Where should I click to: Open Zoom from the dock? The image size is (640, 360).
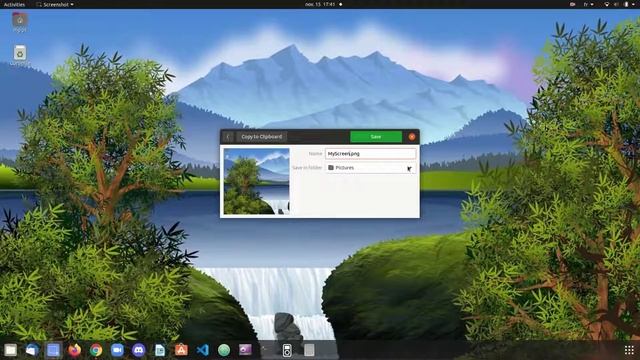point(117,350)
